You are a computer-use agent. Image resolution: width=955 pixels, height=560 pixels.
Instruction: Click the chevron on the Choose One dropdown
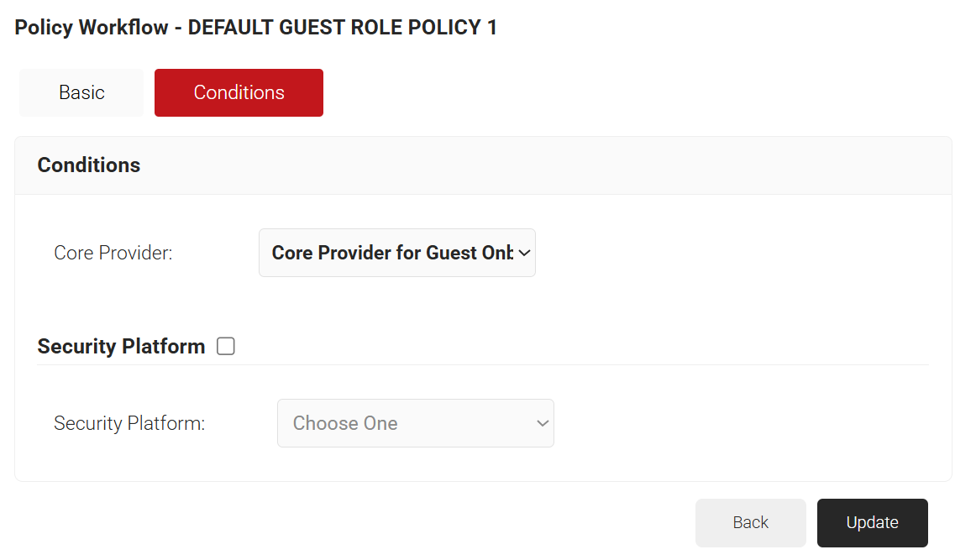pos(542,423)
